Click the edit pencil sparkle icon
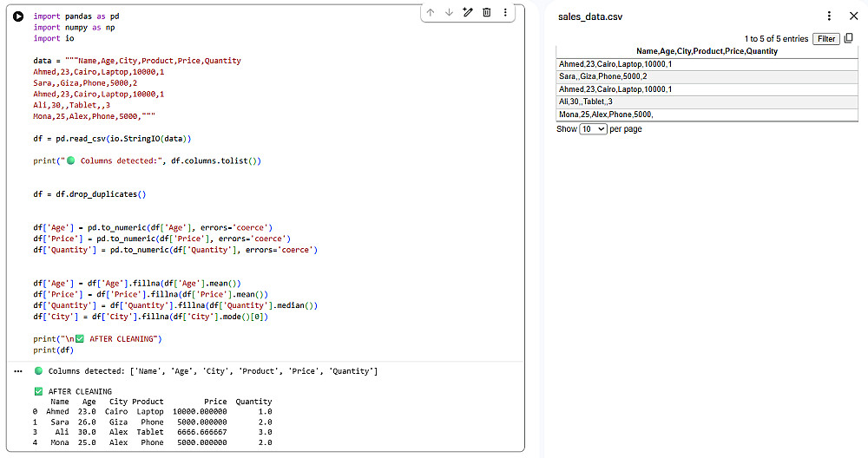Screen dimensions: 868x458 [x=468, y=12]
